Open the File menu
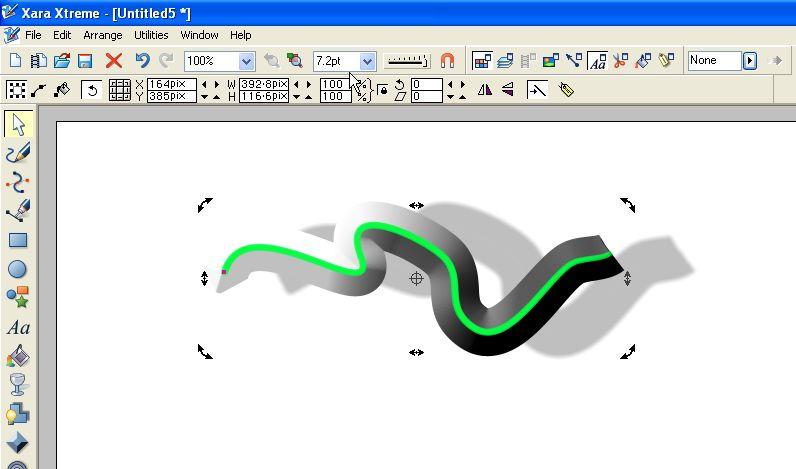This screenshot has height=469, width=796. [x=33, y=35]
